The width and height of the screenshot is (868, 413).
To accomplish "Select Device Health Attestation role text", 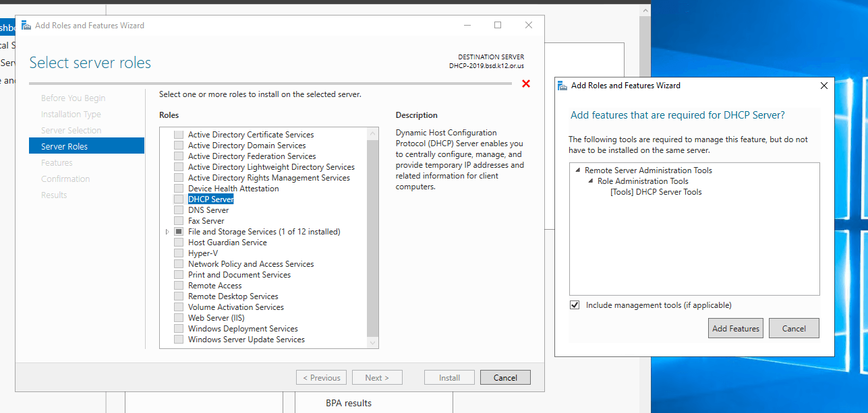I will coord(233,189).
